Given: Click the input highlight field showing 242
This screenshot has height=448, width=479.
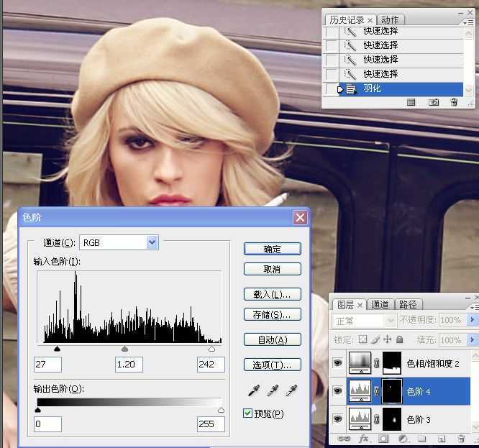Looking at the screenshot, I should (x=211, y=365).
